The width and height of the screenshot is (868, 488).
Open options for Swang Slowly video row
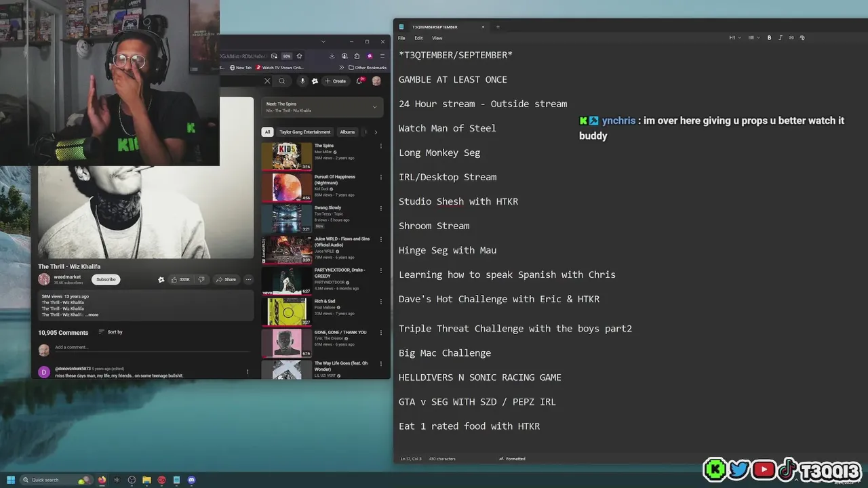380,208
